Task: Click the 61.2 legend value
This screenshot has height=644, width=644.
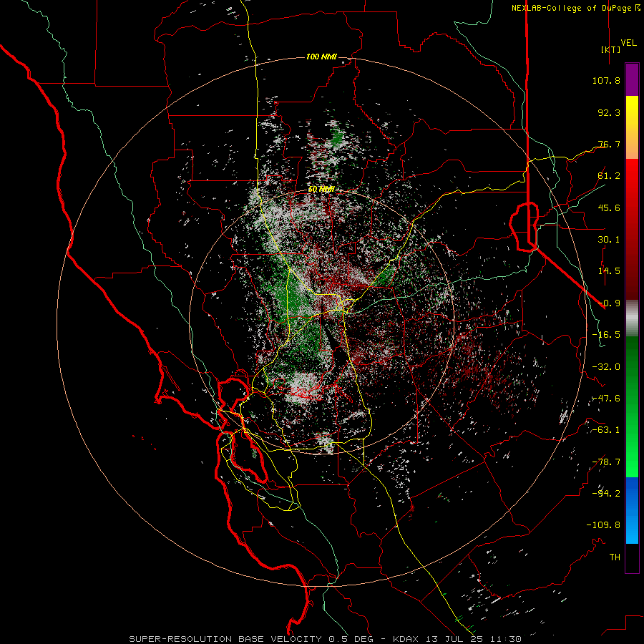Action: [x=609, y=176]
